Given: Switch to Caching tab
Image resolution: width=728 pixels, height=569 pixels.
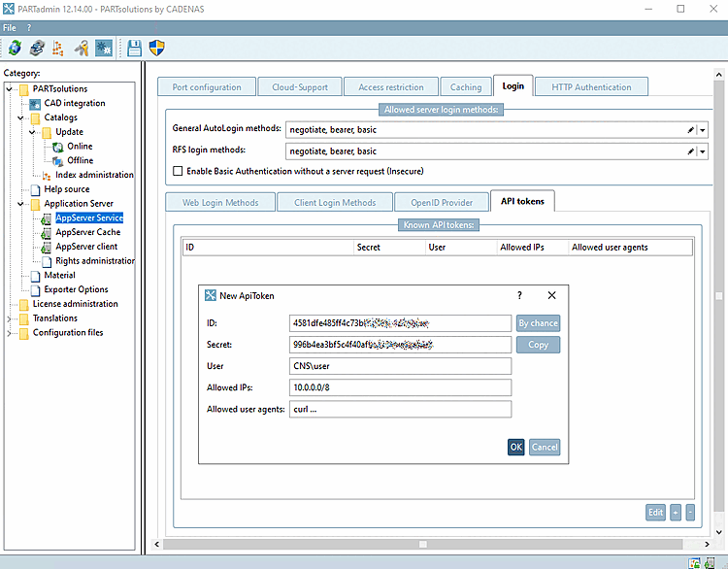Looking at the screenshot, I should point(466,86).
